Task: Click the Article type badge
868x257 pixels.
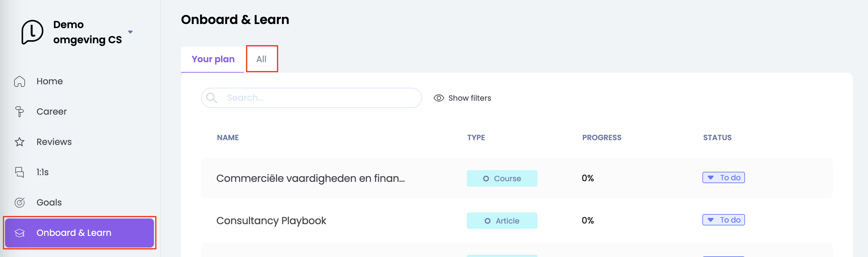Action: pyautogui.click(x=501, y=221)
